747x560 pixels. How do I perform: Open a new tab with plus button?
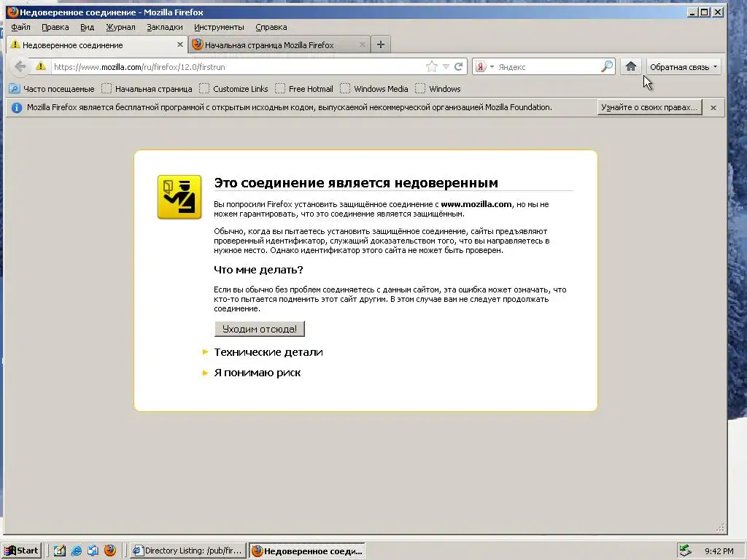coord(381,44)
